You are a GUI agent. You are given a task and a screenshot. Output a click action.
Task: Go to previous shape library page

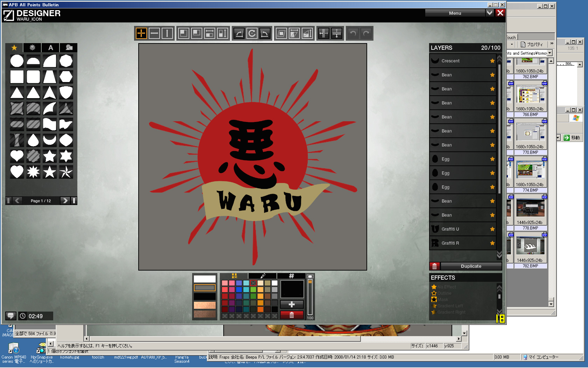pyautogui.click(x=17, y=200)
